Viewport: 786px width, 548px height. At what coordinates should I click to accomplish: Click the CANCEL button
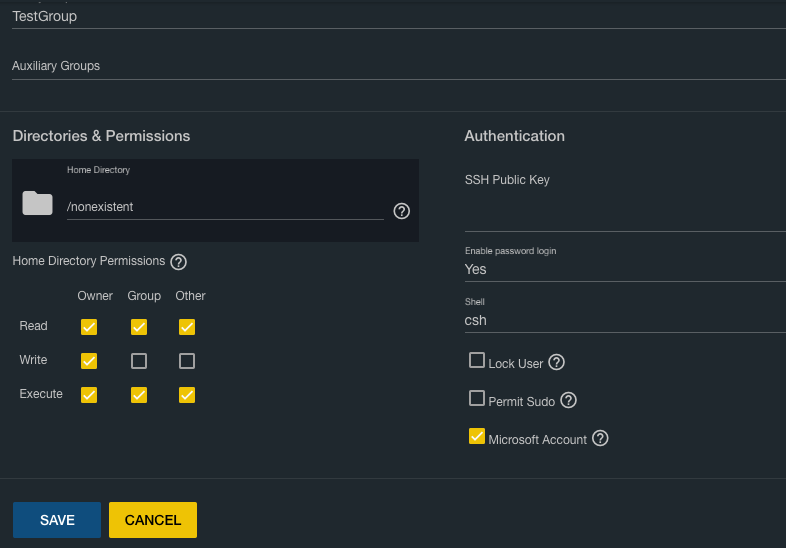tap(153, 520)
